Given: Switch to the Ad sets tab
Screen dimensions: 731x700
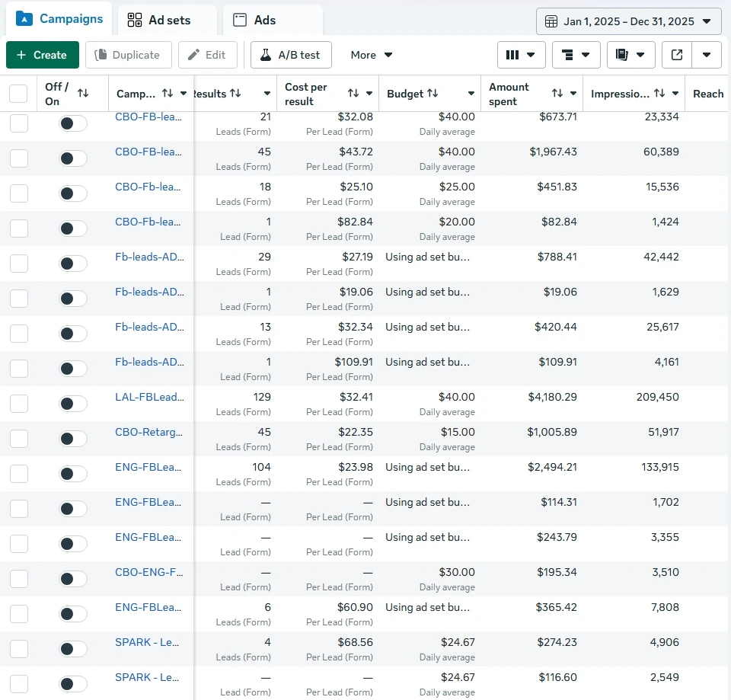Looking at the screenshot, I should coord(168,20).
